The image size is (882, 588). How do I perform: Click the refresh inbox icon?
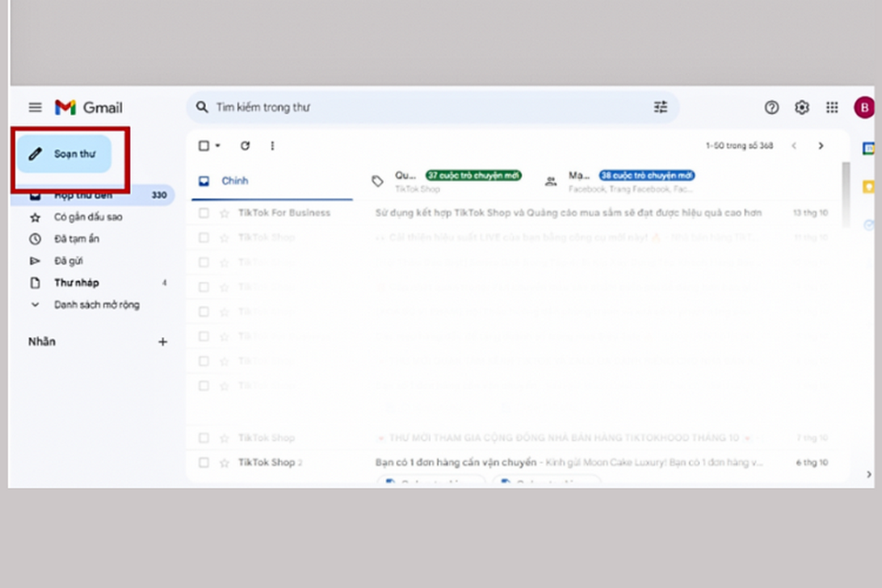(x=245, y=145)
